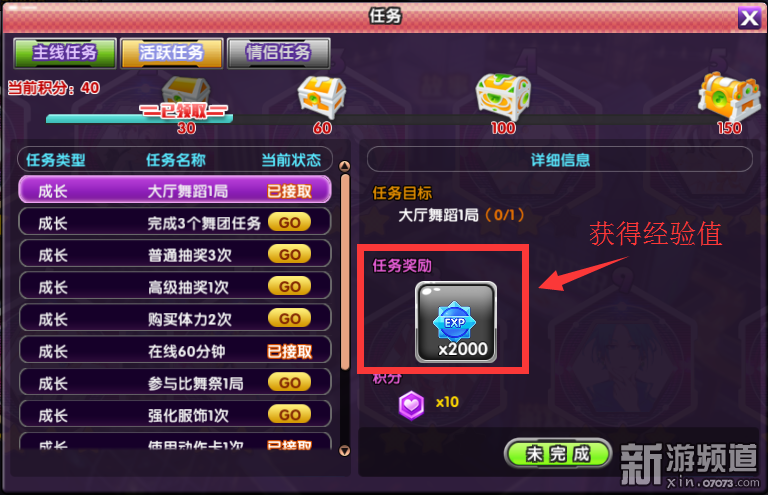
Task: Click the task list scrollbar thumb
Action: (x=345, y=272)
